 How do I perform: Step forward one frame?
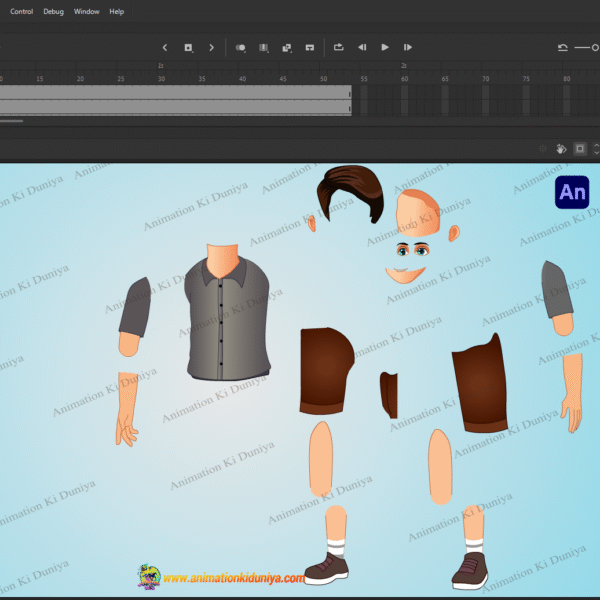408,47
